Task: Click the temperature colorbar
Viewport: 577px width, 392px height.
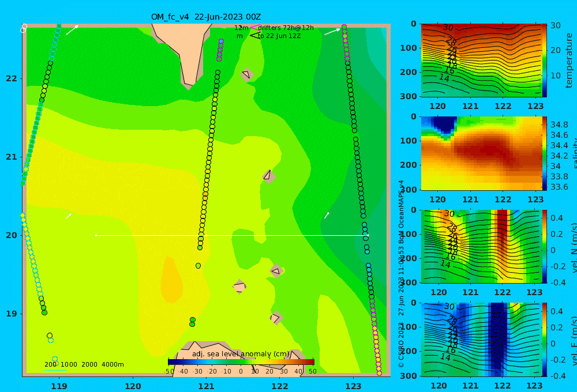Action: tap(545, 61)
